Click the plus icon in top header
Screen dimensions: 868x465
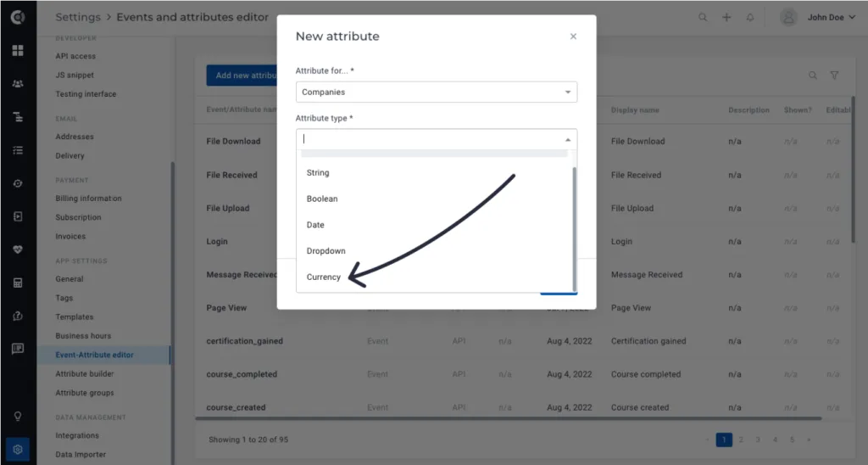726,17
